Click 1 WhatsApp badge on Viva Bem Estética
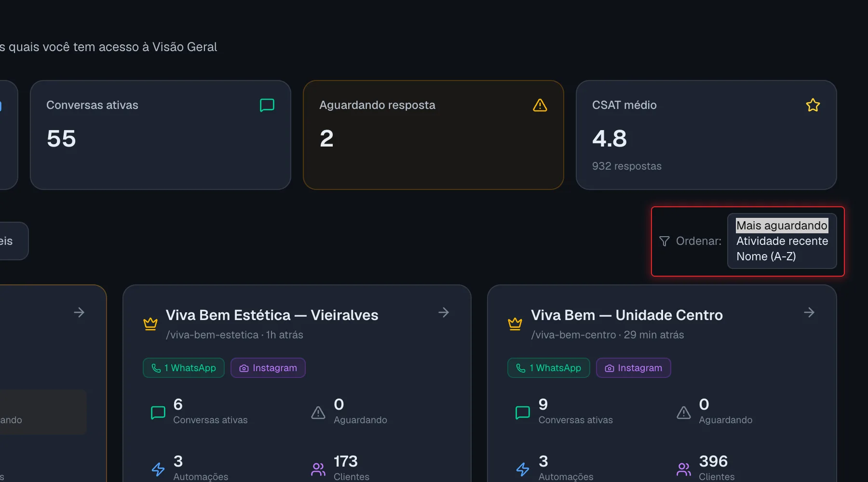 coord(184,368)
